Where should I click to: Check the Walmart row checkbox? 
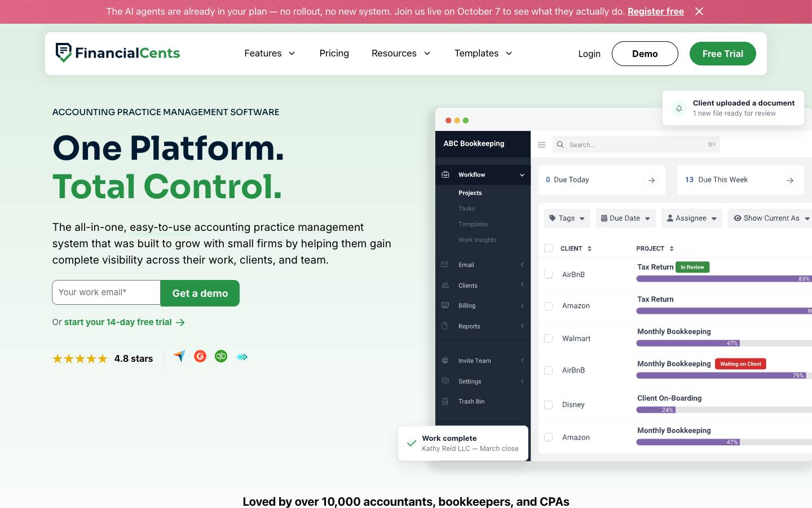click(x=548, y=338)
